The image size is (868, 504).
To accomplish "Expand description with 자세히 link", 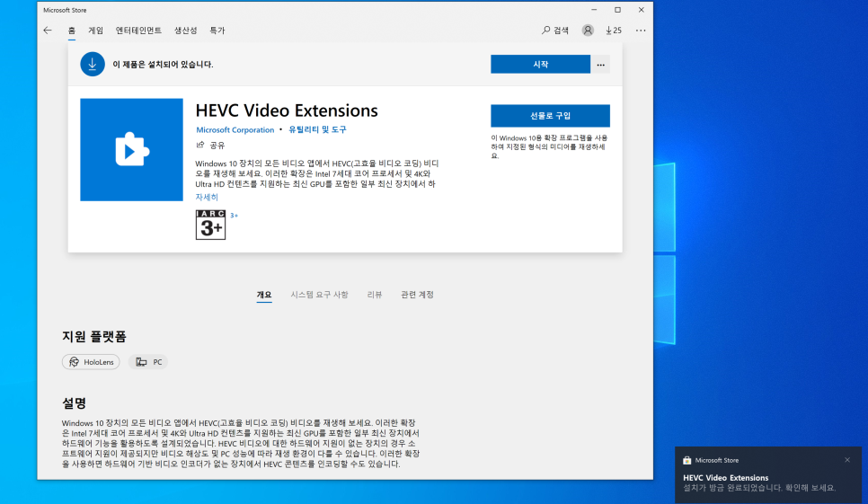I will click(207, 197).
